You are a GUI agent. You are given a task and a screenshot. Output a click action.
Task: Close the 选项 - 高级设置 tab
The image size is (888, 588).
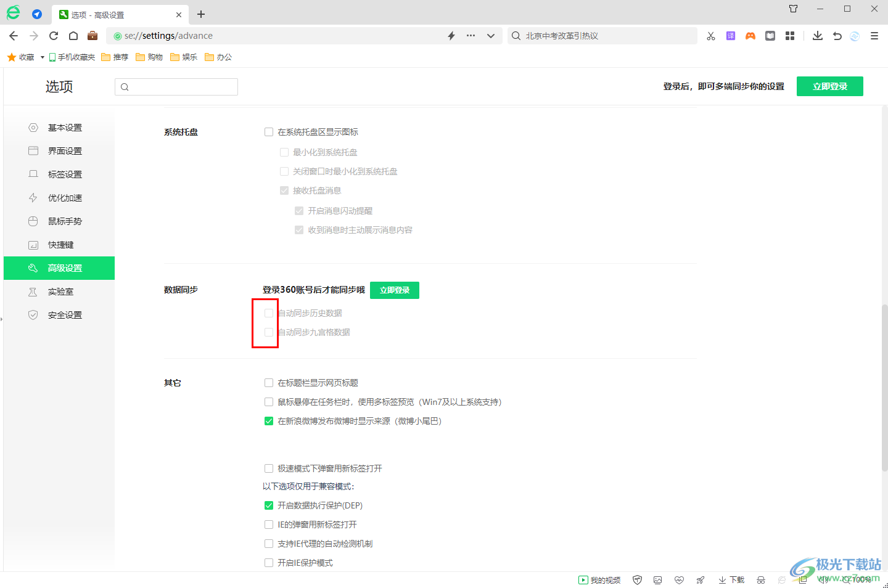[x=179, y=15]
